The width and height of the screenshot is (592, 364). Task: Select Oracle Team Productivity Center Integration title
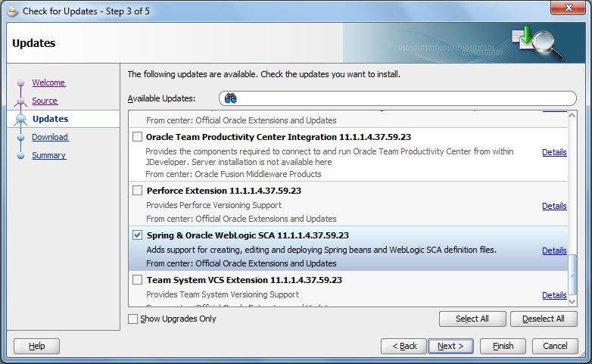(x=279, y=137)
